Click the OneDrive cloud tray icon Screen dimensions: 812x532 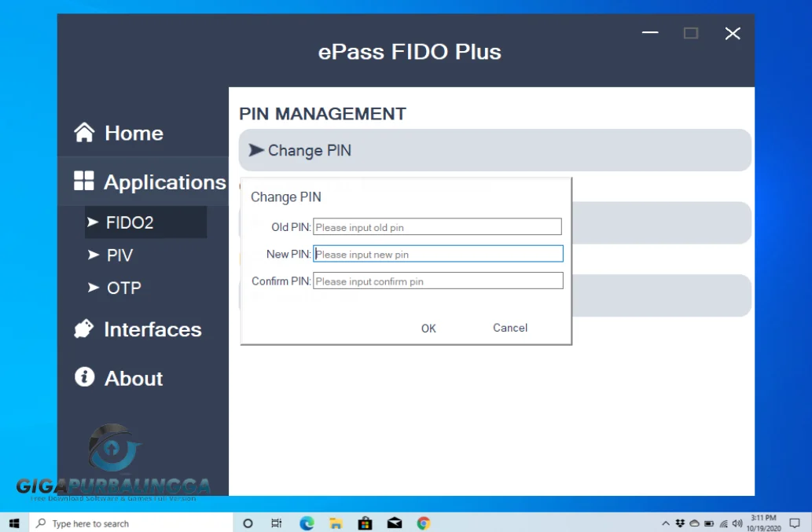pyautogui.click(x=694, y=523)
